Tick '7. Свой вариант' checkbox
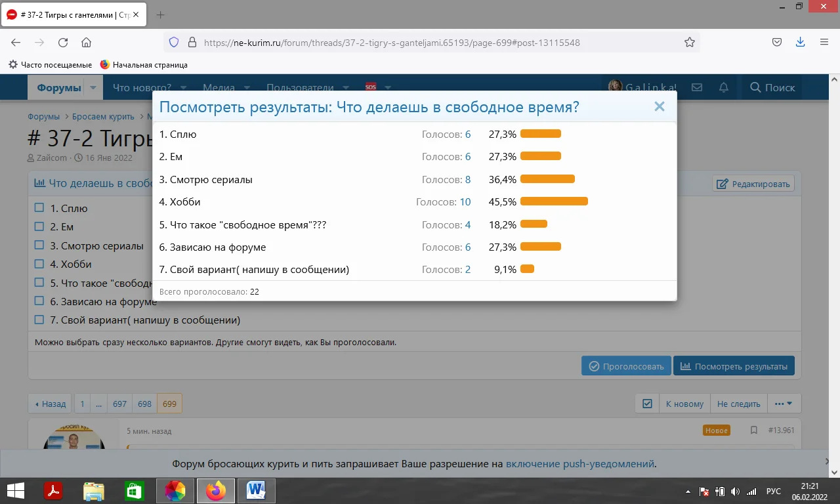Image resolution: width=840 pixels, height=504 pixels. pos(39,320)
